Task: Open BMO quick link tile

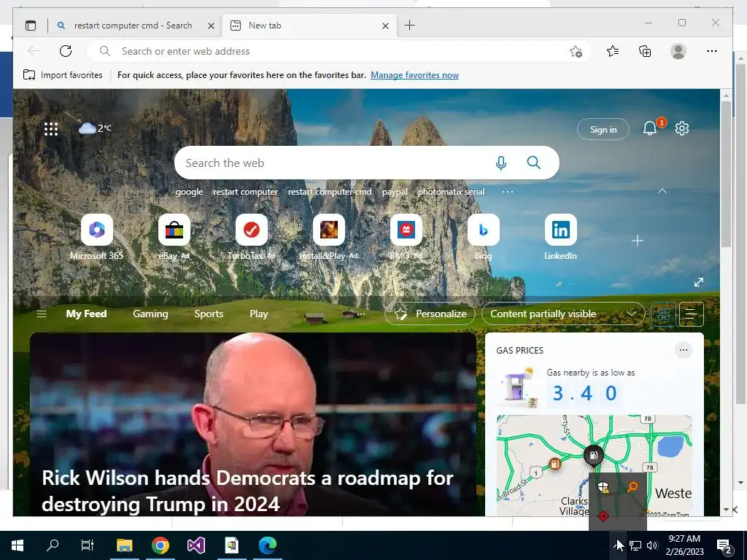Action: (x=406, y=237)
